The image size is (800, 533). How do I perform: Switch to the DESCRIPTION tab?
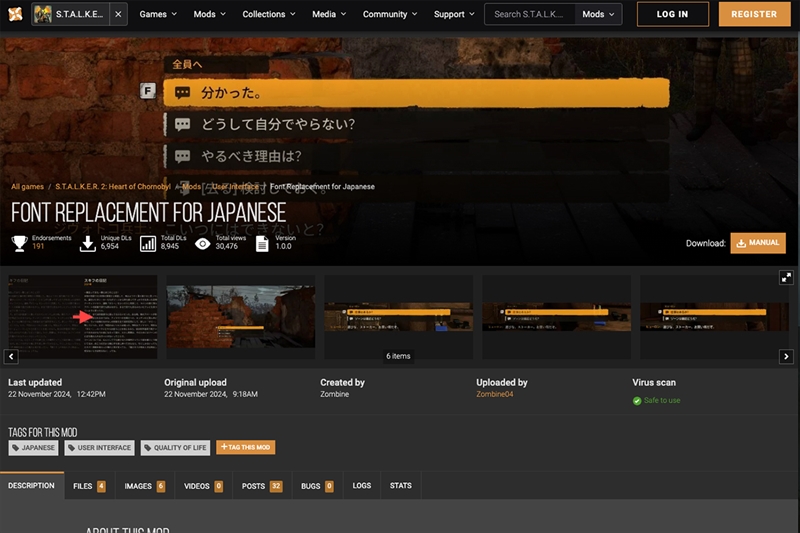[32, 486]
